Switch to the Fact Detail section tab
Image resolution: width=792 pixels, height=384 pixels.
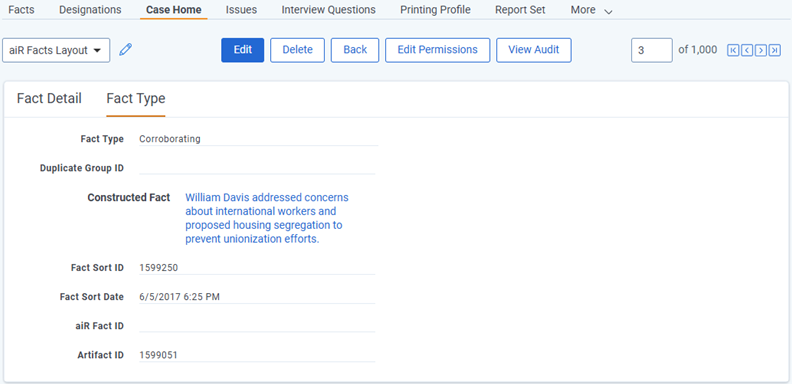[x=49, y=99]
